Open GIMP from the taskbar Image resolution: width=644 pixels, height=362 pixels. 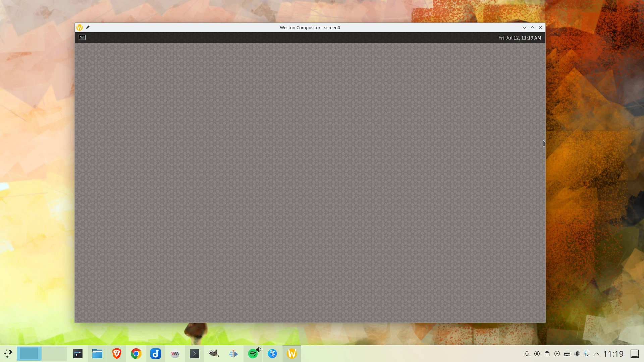(x=214, y=354)
